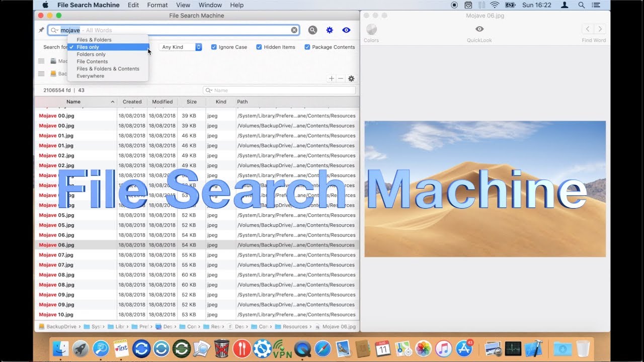Open Activity Monitor in the Dock
644x362 pixels.
pos(513,348)
